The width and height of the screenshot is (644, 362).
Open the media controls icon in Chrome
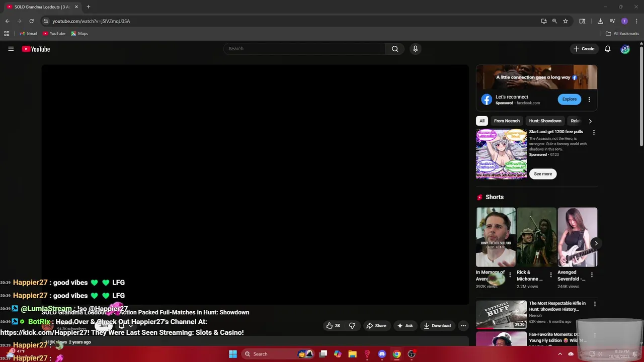click(612, 21)
